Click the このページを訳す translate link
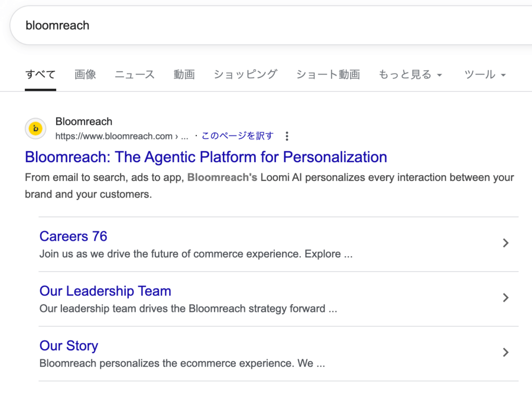The width and height of the screenshot is (532, 394). (237, 136)
